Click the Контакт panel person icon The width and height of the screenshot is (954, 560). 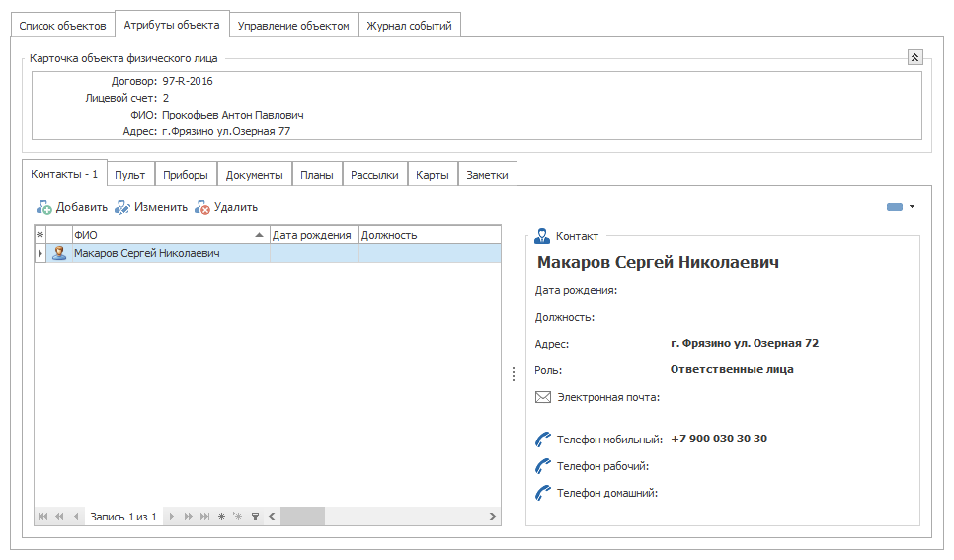[541, 236]
